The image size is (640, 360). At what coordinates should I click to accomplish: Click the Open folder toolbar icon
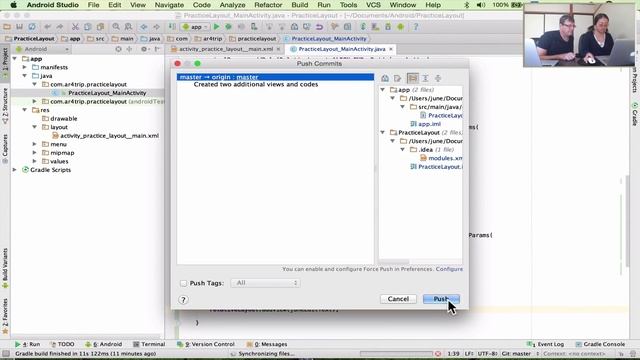coord(7,27)
